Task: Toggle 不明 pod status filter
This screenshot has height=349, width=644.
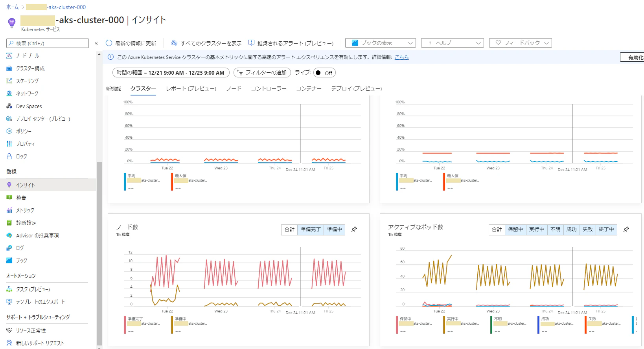Action: click(x=556, y=230)
